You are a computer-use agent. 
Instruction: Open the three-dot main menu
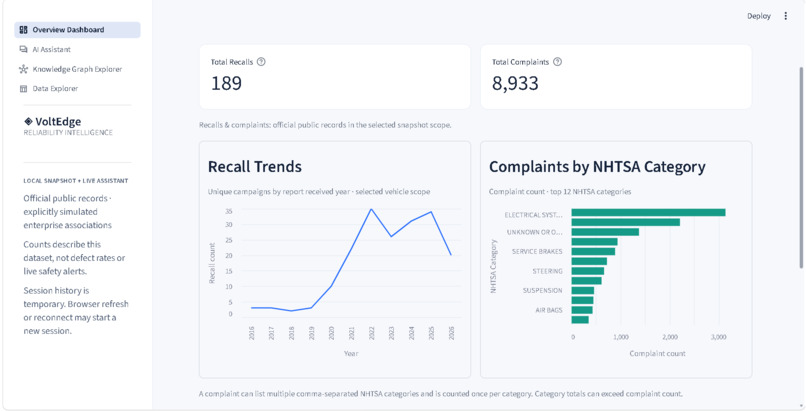tap(785, 16)
